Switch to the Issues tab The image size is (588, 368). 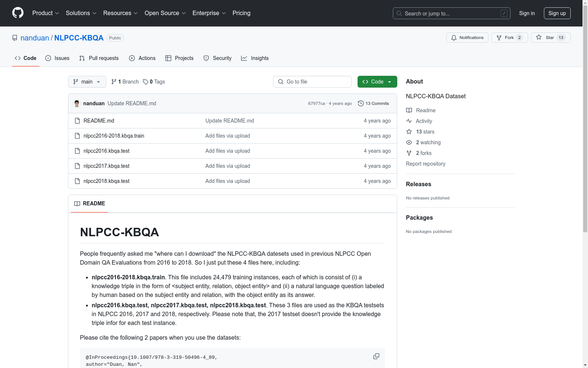point(57,58)
